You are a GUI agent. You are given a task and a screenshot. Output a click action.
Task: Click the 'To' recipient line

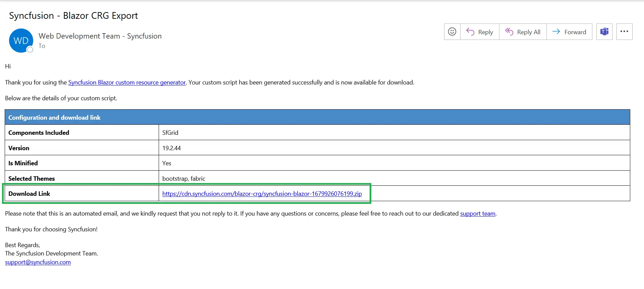coord(42,46)
